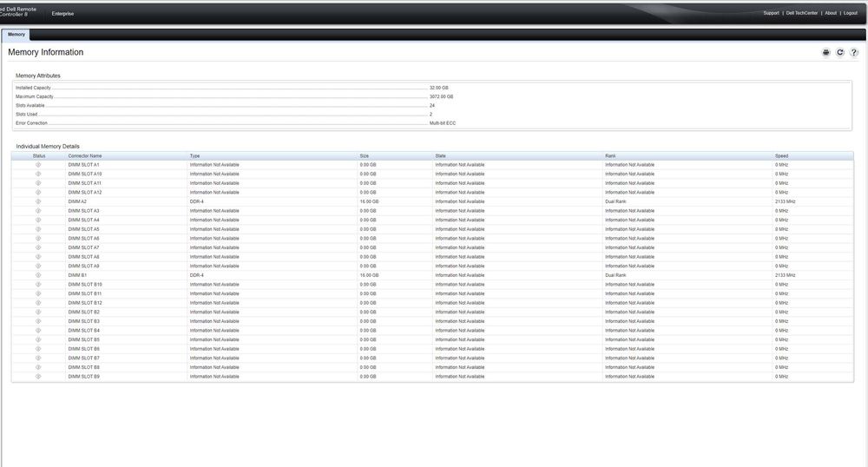Viewport: 868px width, 467px height.
Task: Click the Multi-bit ECC value
Action: tap(443, 123)
